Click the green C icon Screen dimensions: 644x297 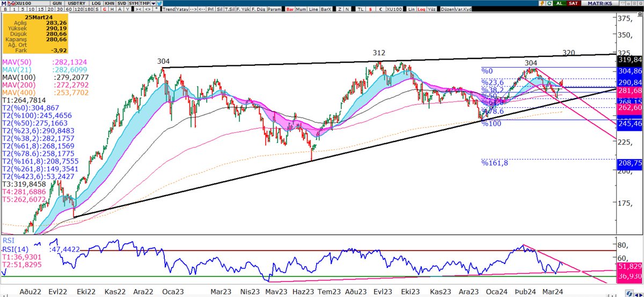tap(550, 3)
